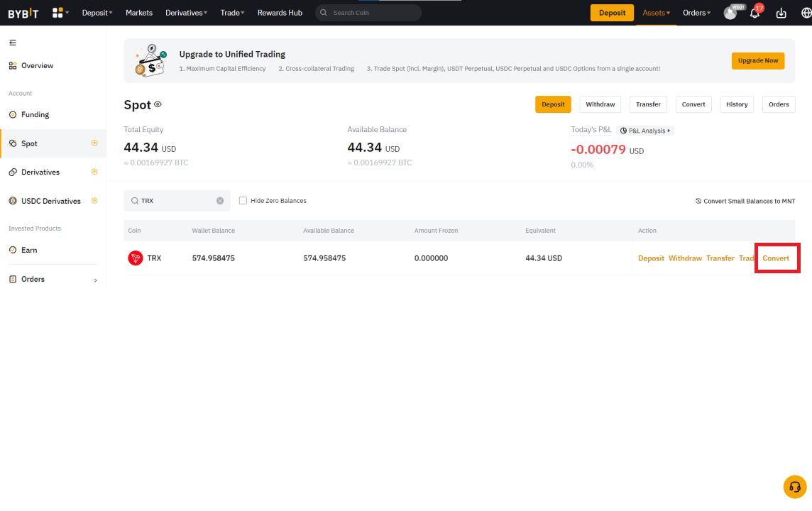Click the plus icon beside Spot
Image resolution: width=812 pixels, height=511 pixels.
[94, 143]
